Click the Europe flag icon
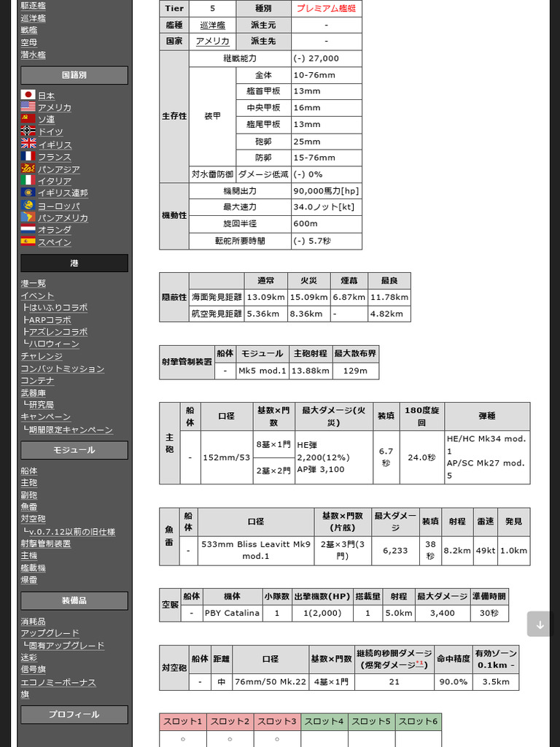The height and width of the screenshot is (747, 560). point(28,205)
